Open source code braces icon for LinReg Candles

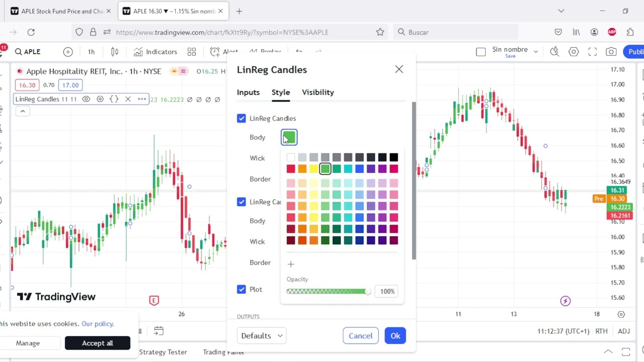(114, 99)
